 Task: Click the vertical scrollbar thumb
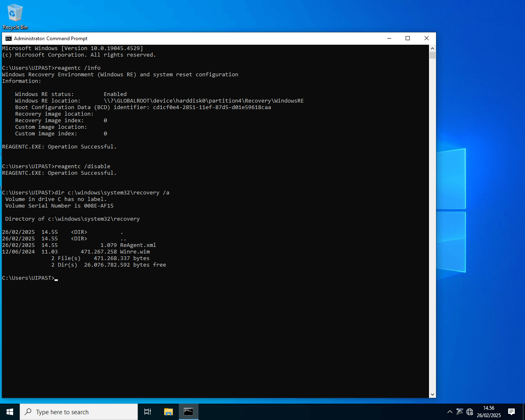coord(432,55)
